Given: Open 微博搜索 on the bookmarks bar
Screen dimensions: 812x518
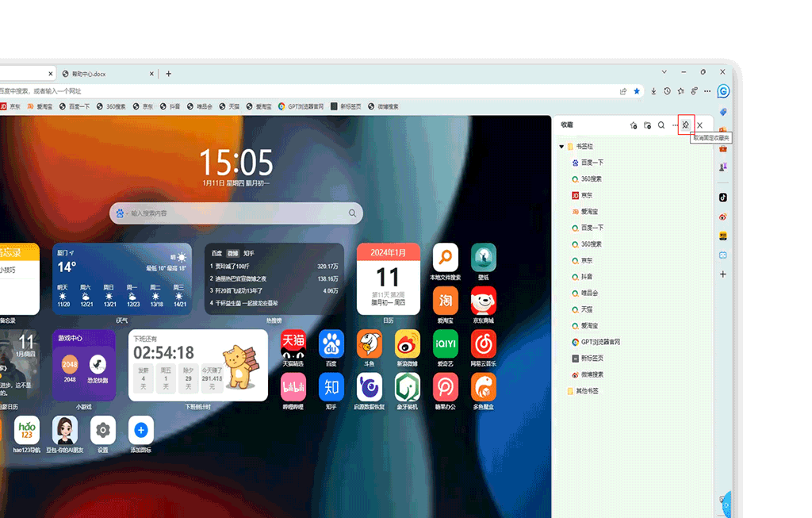Looking at the screenshot, I should [383, 107].
